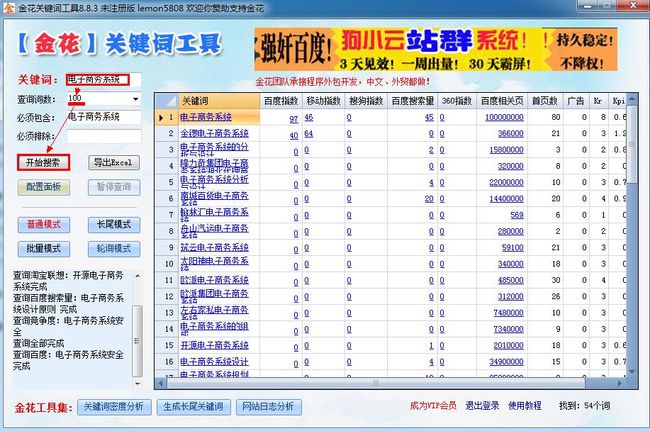The image size is (650, 431).
Task: Click the app icon in title bar
Action: [9, 8]
